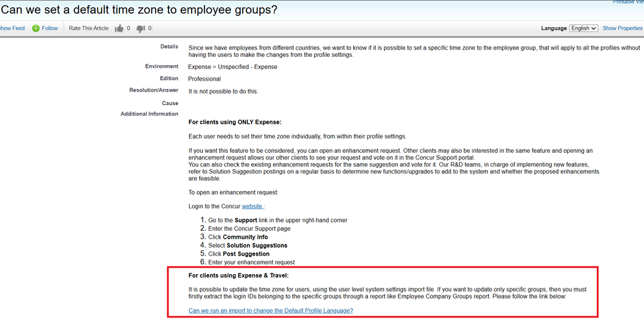
Task: Click the Follow link text
Action: 50,28
